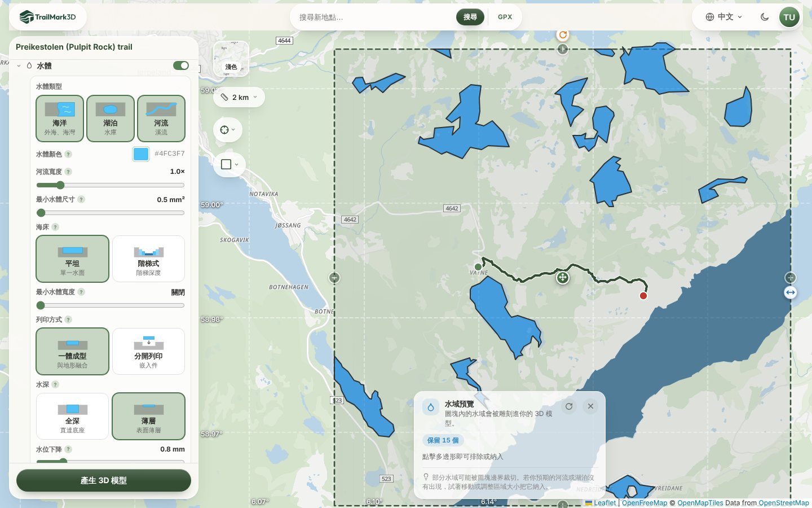The width and height of the screenshot is (812, 508).
Task: Click the TrailMark3D logo
Action: point(47,17)
